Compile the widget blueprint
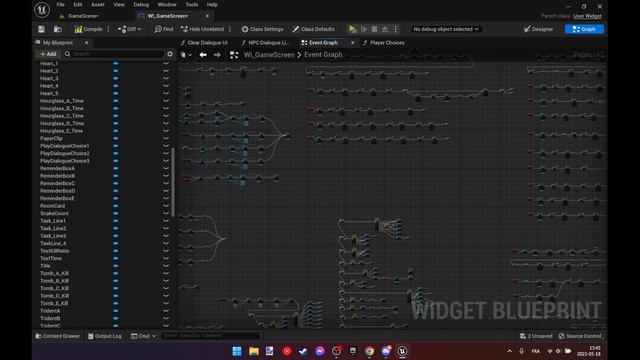Image resolution: width=640 pixels, height=360 pixels. (x=89, y=29)
